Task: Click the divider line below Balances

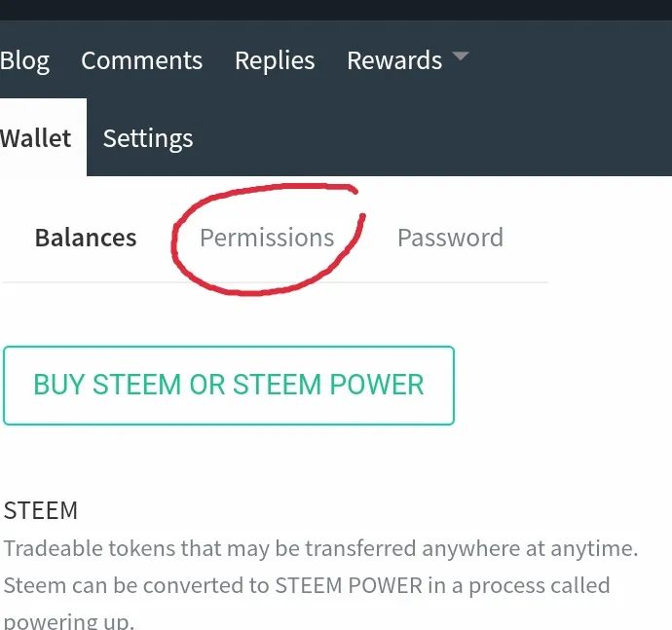Action: (275, 282)
